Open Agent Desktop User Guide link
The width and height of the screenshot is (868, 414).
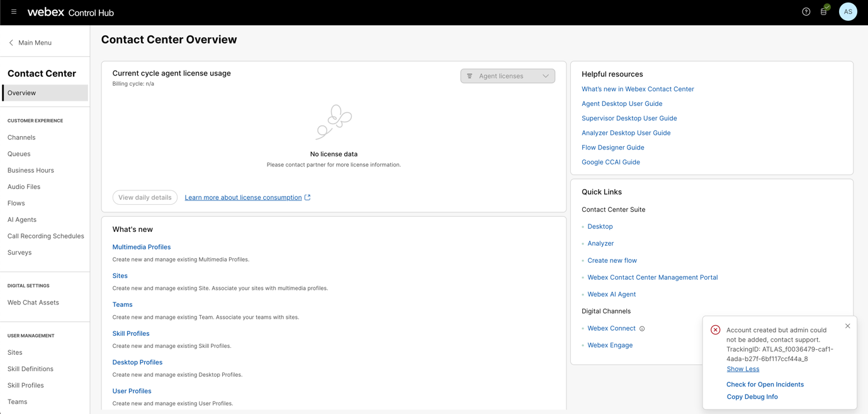[x=622, y=103]
